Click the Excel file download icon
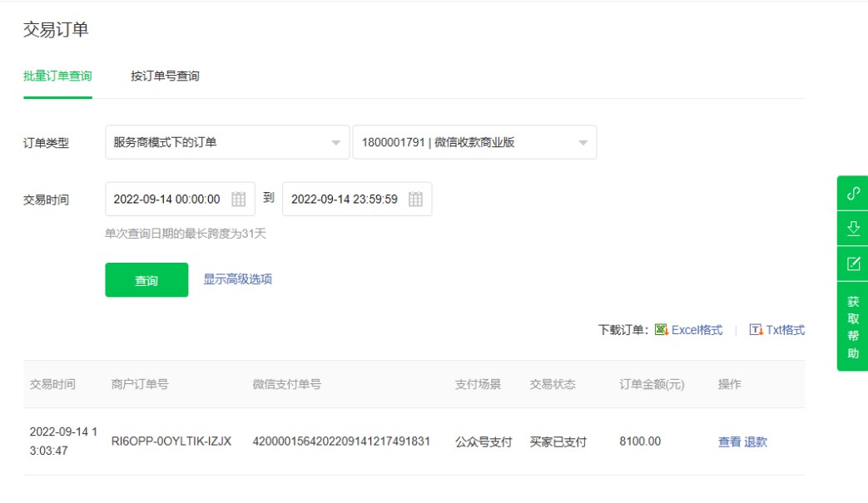Viewport: 868px width, 503px height. click(662, 330)
